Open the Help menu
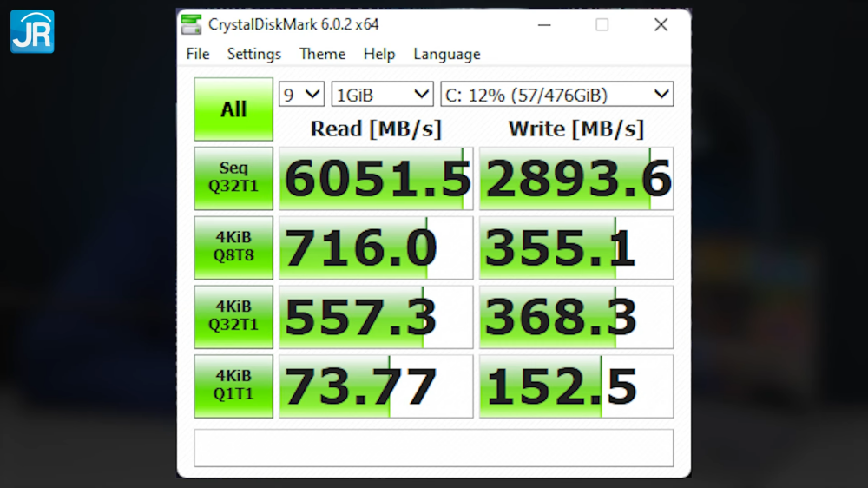Screen dimensions: 868x488 [379, 55]
